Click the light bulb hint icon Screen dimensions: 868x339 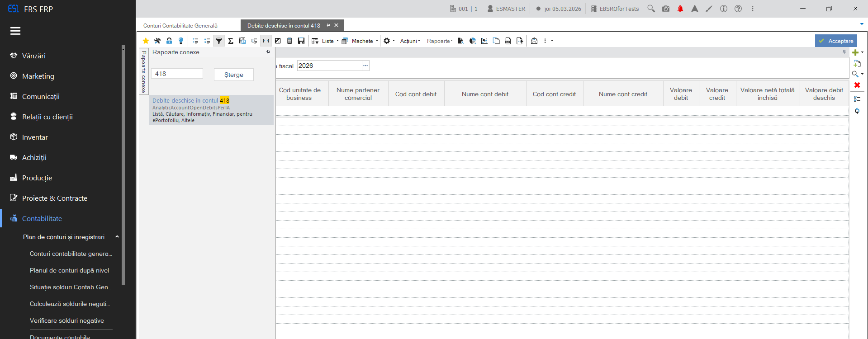pos(181,41)
